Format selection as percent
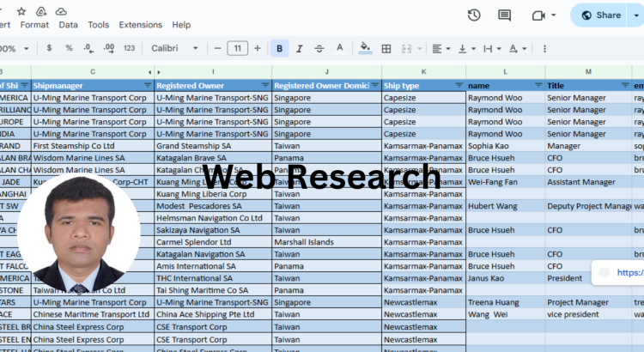 pyautogui.click(x=69, y=48)
